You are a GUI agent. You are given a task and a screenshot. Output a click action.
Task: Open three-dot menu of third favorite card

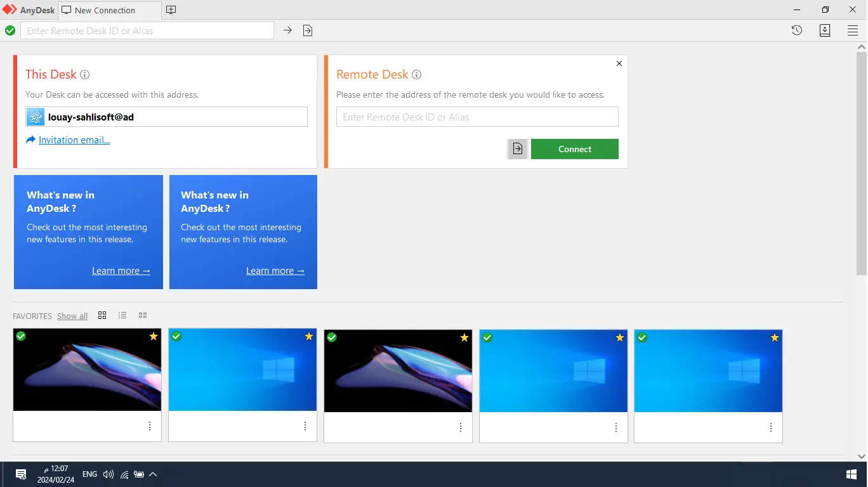(x=461, y=427)
